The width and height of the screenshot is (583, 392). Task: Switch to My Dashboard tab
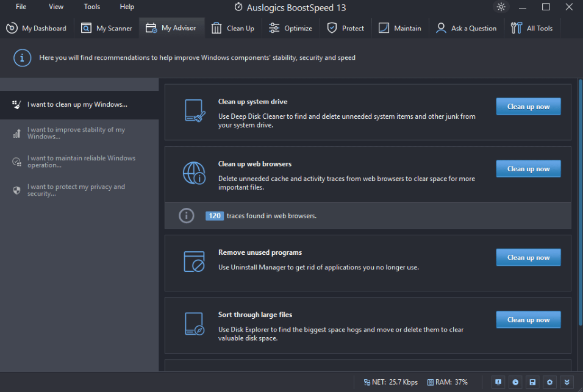tap(37, 28)
